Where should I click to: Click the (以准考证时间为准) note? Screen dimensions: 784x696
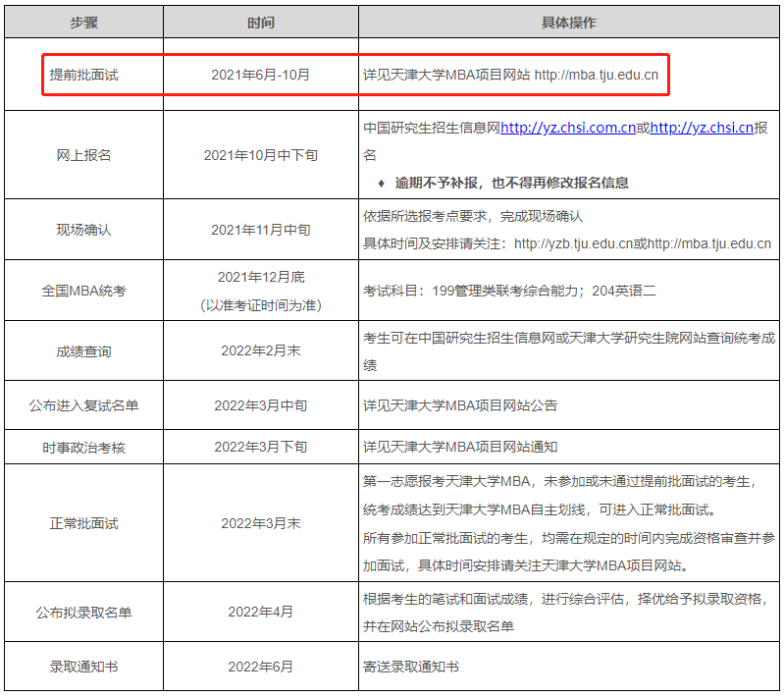click(260, 304)
